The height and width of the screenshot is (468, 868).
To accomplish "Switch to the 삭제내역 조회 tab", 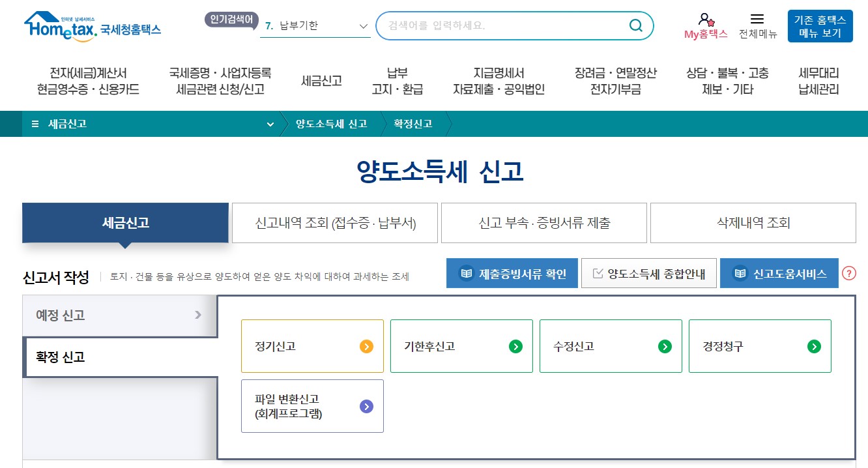I will (753, 222).
